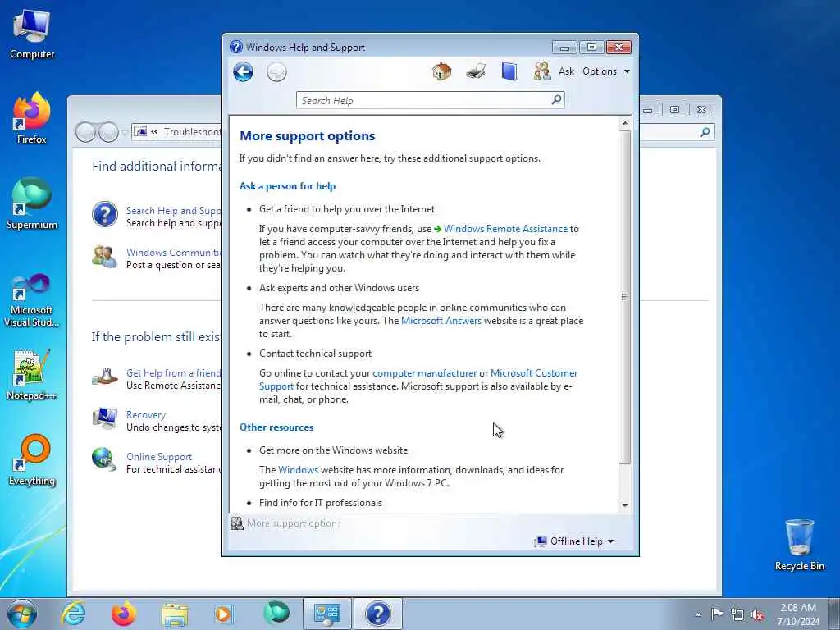Print the current help topic
This screenshot has height=630, width=840.
(x=476, y=71)
